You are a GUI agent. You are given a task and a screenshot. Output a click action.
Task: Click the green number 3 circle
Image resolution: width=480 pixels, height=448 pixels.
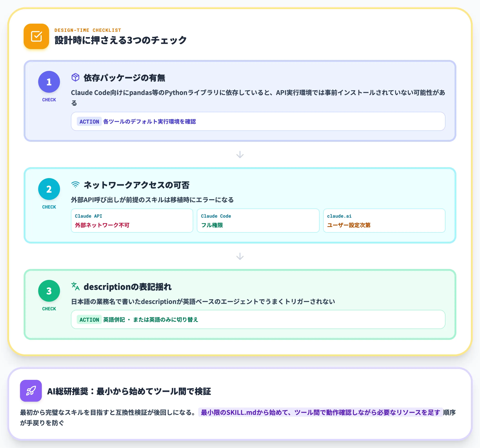click(x=49, y=291)
